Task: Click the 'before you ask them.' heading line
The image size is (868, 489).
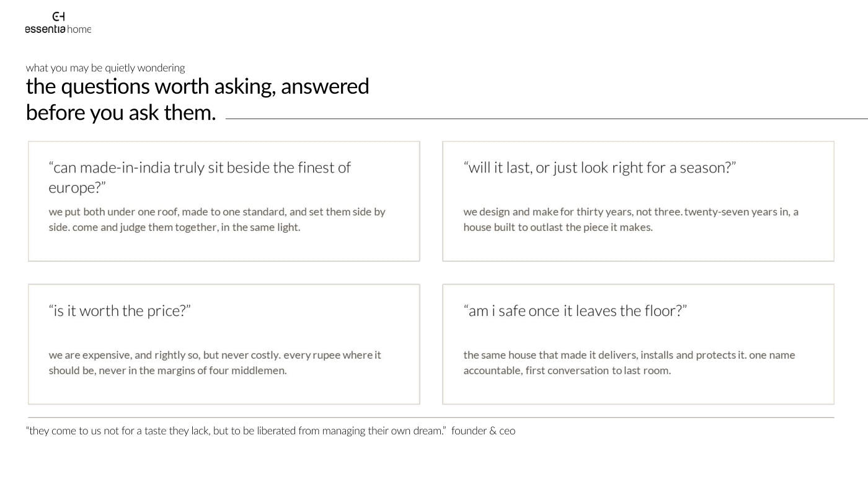Action: (x=121, y=112)
